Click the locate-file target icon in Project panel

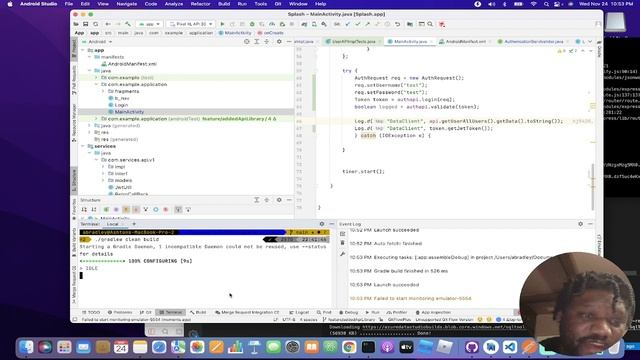click(x=247, y=42)
